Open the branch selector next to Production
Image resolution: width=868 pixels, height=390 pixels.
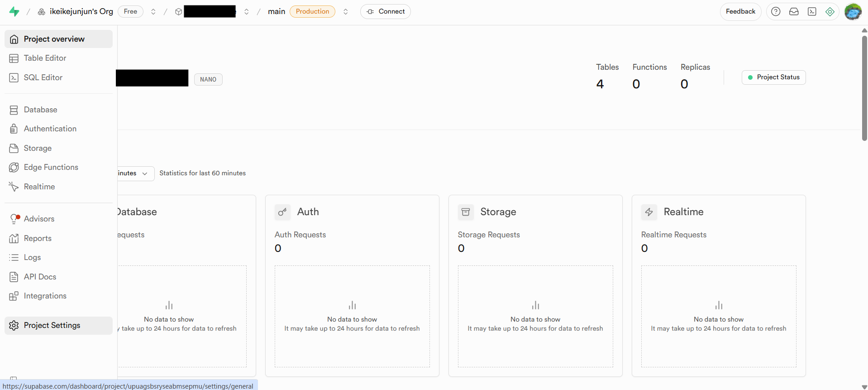point(346,12)
